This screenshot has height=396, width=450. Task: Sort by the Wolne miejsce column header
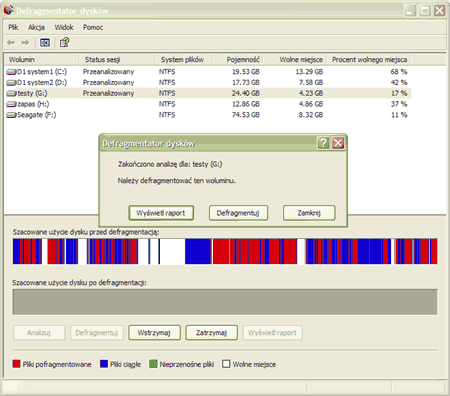tap(295, 60)
